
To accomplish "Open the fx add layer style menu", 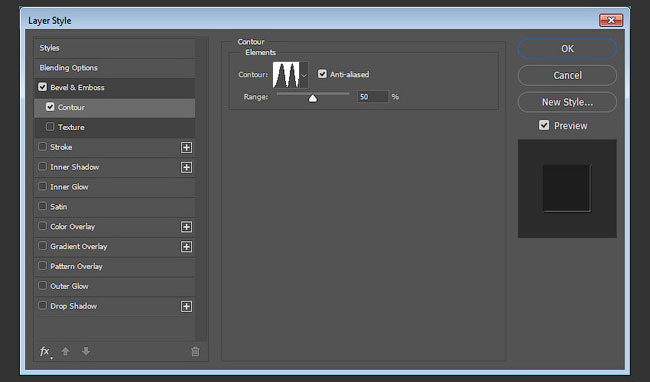I will point(45,352).
